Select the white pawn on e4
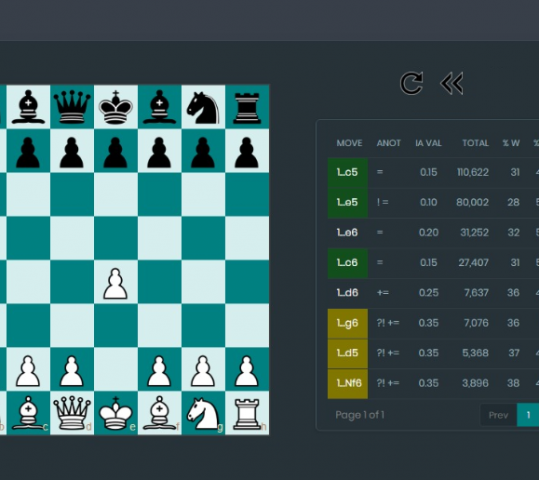The width and height of the screenshot is (539, 480). [x=116, y=283]
